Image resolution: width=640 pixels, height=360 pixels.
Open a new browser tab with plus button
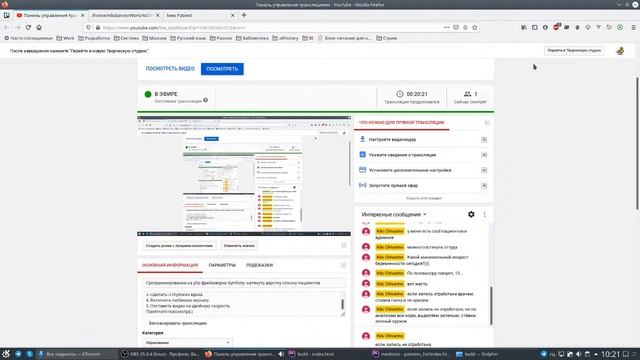click(x=244, y=15)
